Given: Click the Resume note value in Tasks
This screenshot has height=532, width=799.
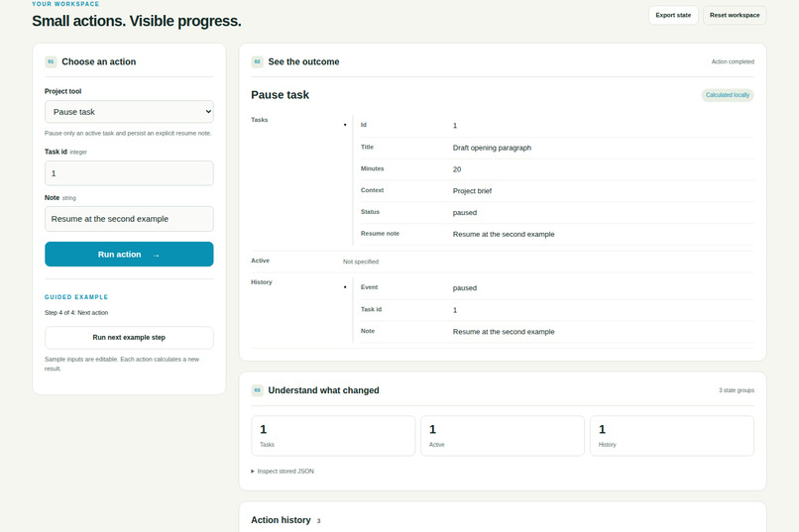Looking at the screenshot, I should 504,234.
